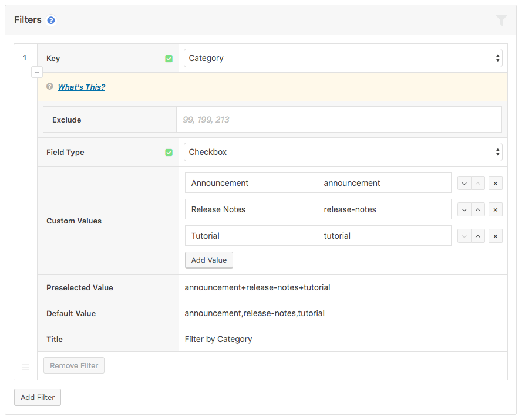Toggle the Key row green checkbox
Screen dimensions: 522x420
pos(169,59)
